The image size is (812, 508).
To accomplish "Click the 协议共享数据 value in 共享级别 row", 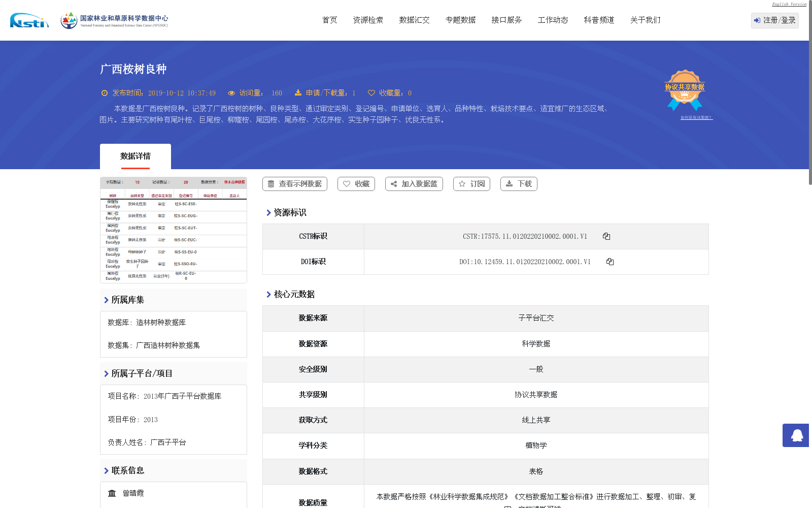I will tap(536, 395).
